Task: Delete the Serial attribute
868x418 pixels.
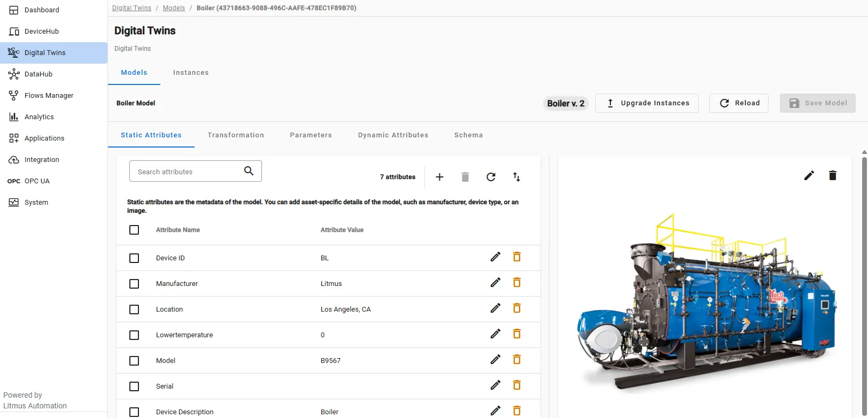Action: point(517,385)
